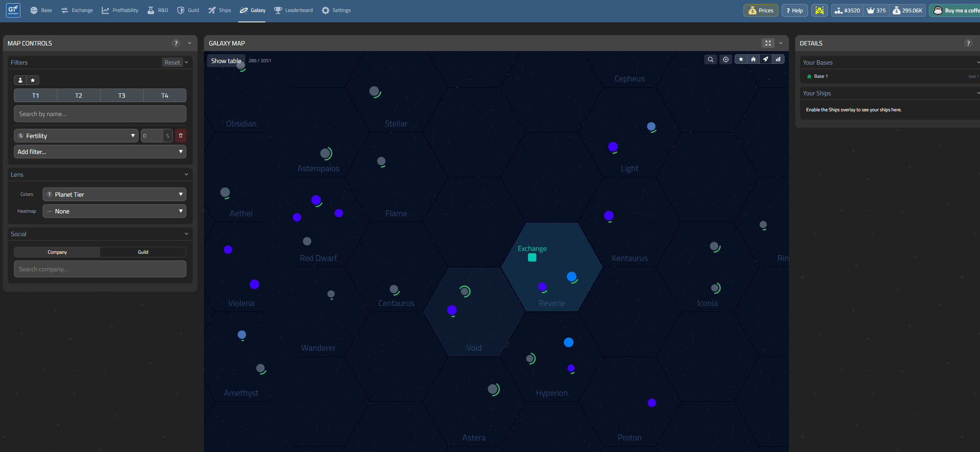Open the Map Controls help question mark

(x=176, y=43)
